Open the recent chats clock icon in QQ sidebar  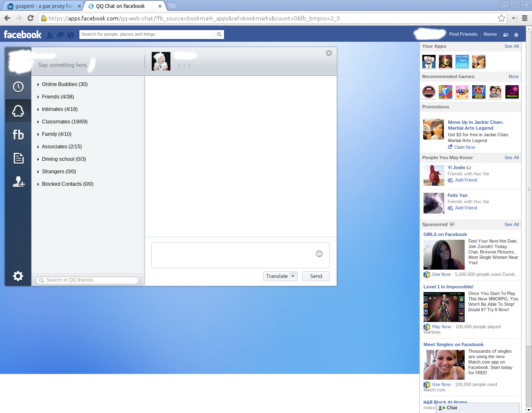(18, 87)
